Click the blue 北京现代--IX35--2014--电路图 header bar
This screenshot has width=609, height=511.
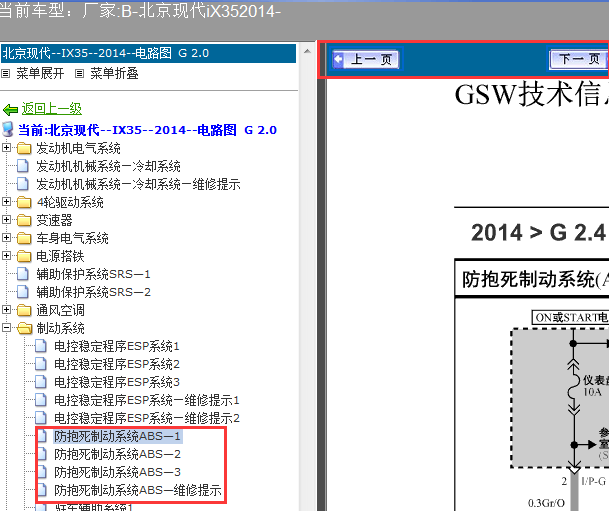pyautogui.click(x=148, y=53)
